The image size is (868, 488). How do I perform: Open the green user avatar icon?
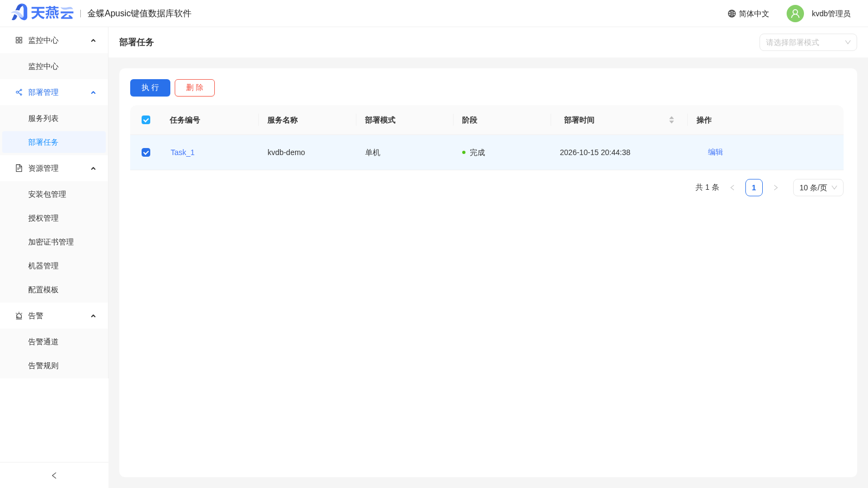795,14
